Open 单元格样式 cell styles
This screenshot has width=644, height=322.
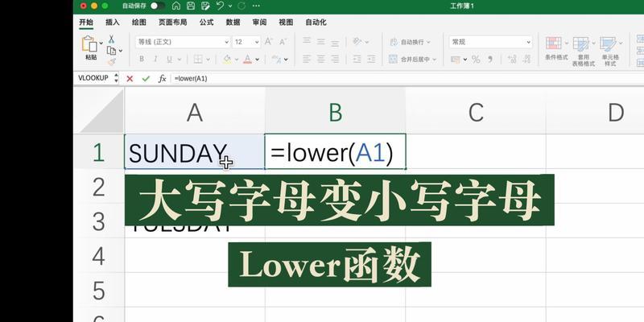(610, 52)
